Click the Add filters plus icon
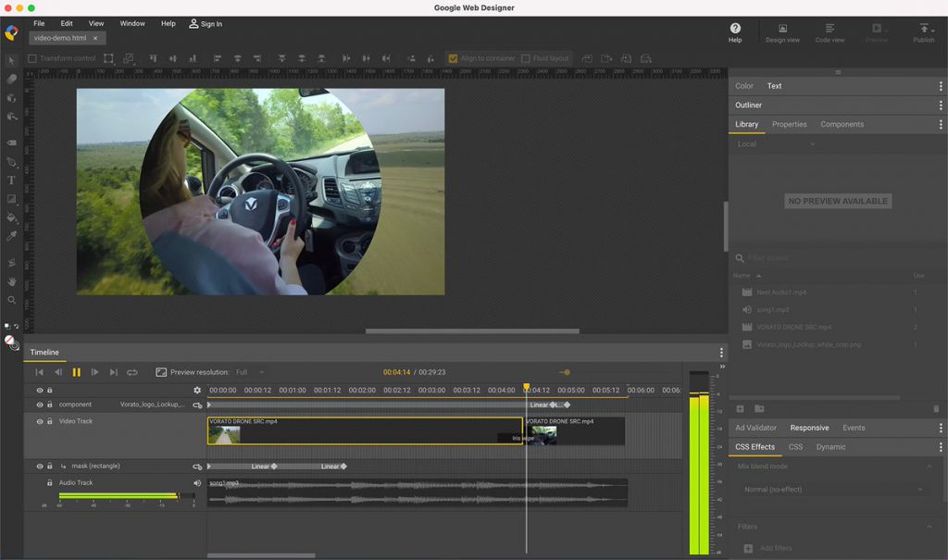Viewport: 948px width, 560px height. click(748, 548)
